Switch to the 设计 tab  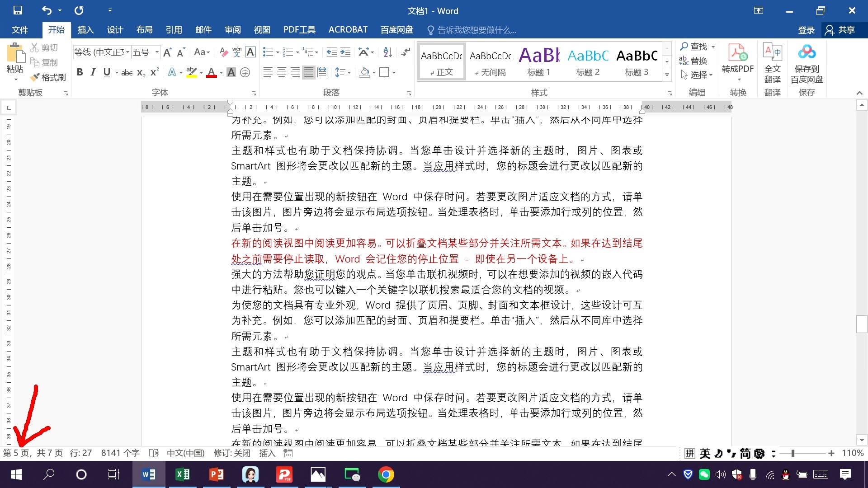pos(115,30)
